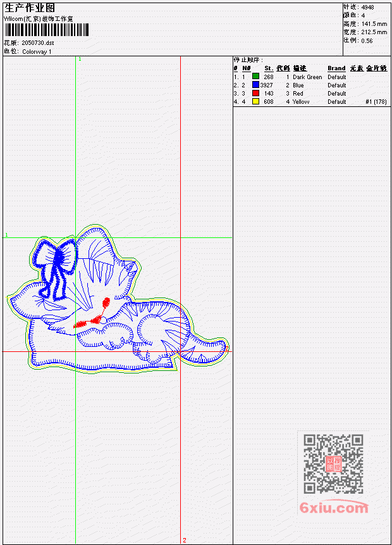
Task: Click the Brand column header
Action: [x=336, y=68]
